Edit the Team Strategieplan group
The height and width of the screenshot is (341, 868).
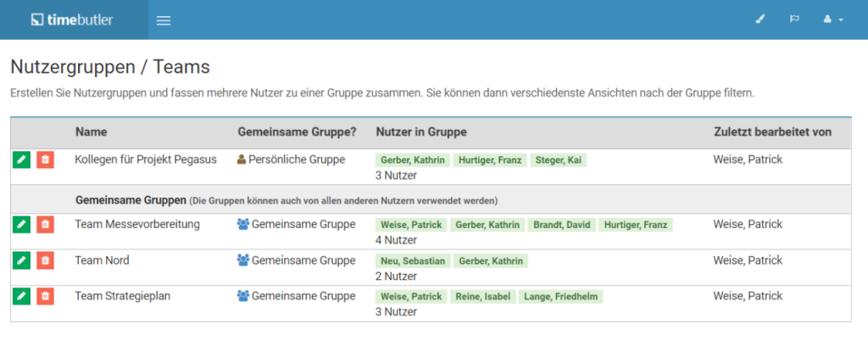(21, 297)
